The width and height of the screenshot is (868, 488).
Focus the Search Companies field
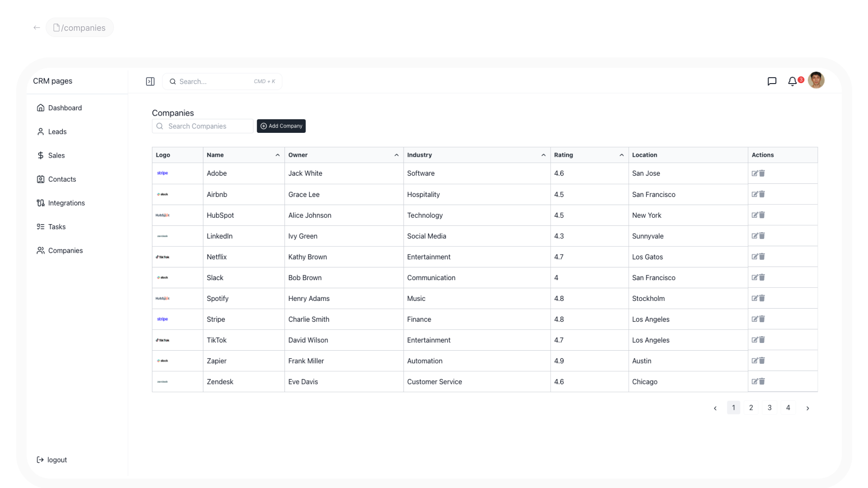[x=203, y=126]
